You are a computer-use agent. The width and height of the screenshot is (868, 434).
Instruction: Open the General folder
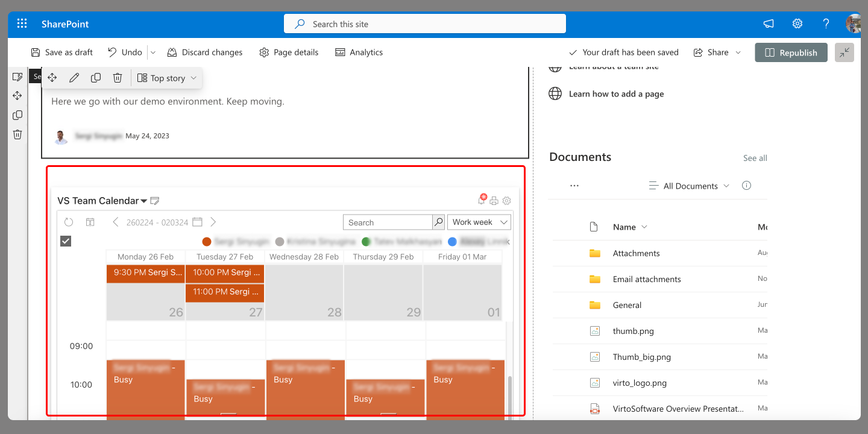(x=627, y=305)
